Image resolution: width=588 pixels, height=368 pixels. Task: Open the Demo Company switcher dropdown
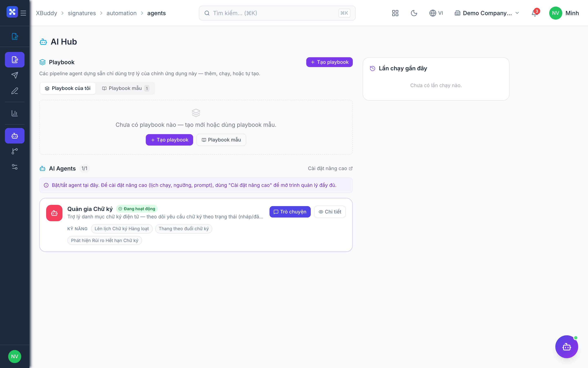(x=487, y=13)
